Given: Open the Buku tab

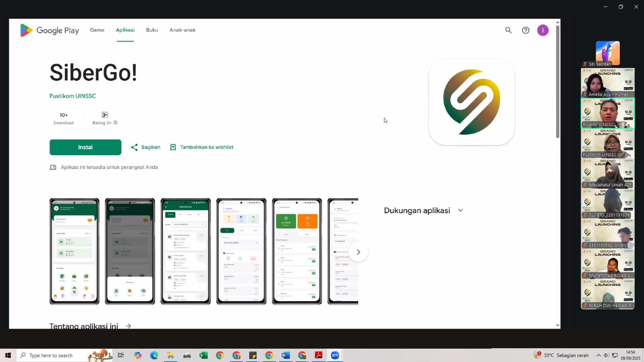Looking at the screenshot, I should tap(152, 30).
